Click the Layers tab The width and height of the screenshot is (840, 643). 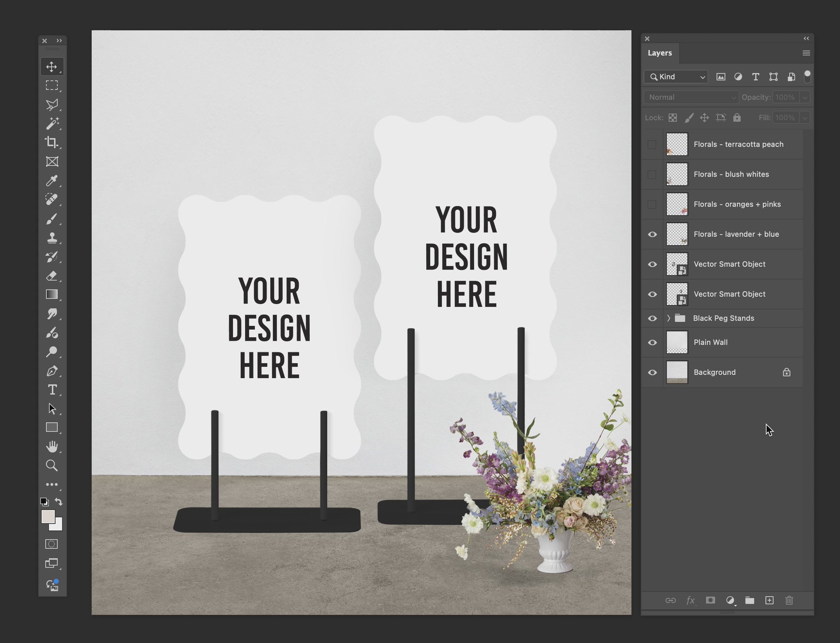point(660,53)
